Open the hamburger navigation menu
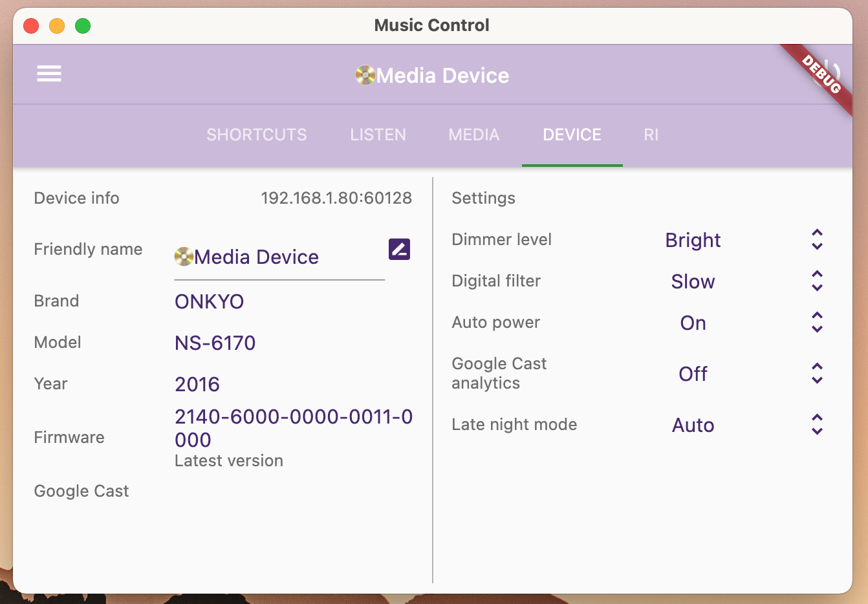868x604 pixels. [49, 73]
